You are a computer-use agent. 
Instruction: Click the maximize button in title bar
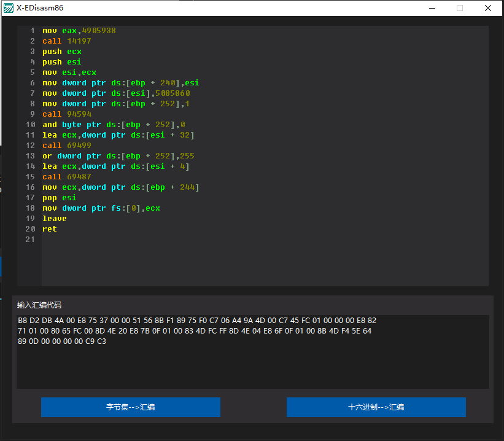click(460, 8)
